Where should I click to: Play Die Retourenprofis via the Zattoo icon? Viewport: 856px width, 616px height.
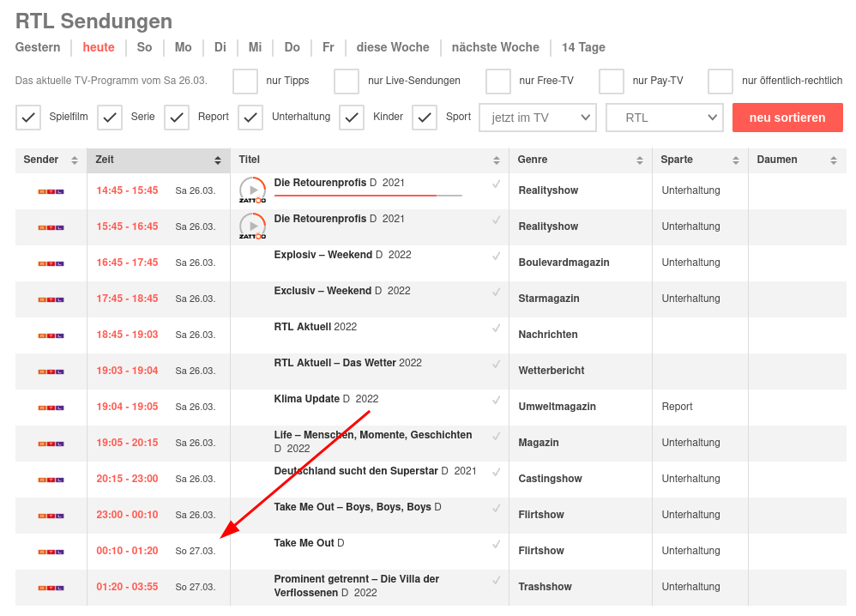click(x=252, y=189)
